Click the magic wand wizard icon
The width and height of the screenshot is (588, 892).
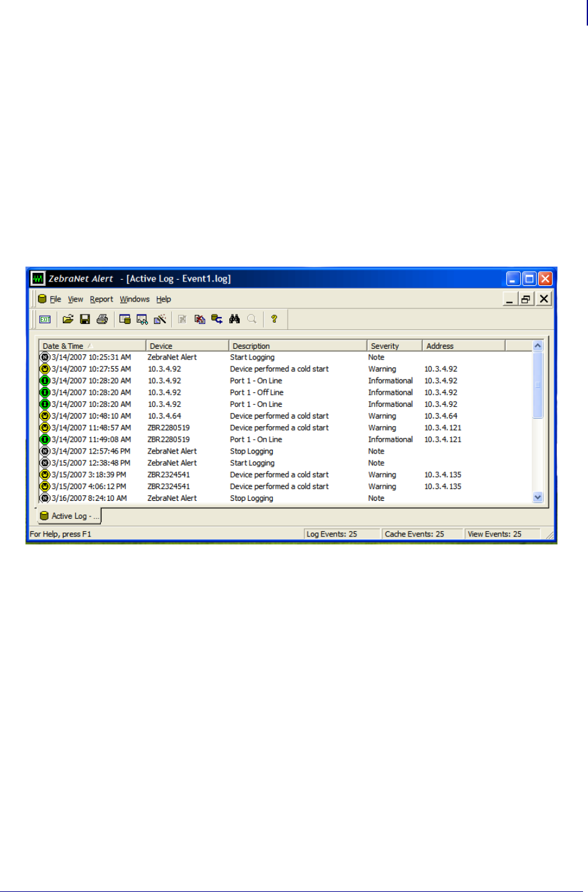coord(160,319)
